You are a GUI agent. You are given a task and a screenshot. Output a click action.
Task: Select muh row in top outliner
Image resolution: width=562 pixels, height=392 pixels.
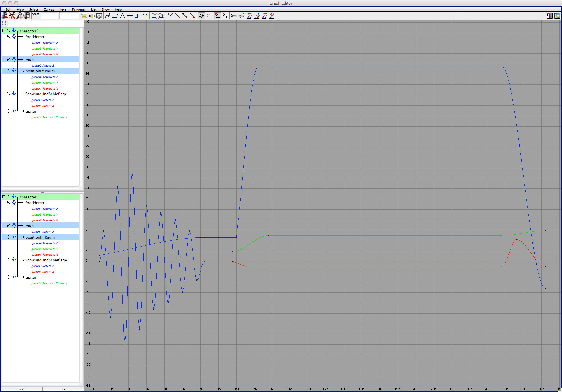point(40,60)
